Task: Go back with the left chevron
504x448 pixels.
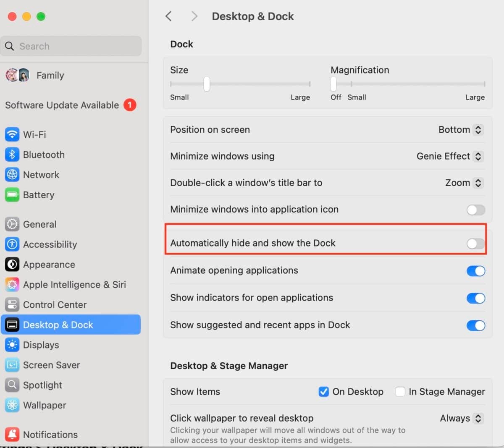Action: [x=169, y=16]
